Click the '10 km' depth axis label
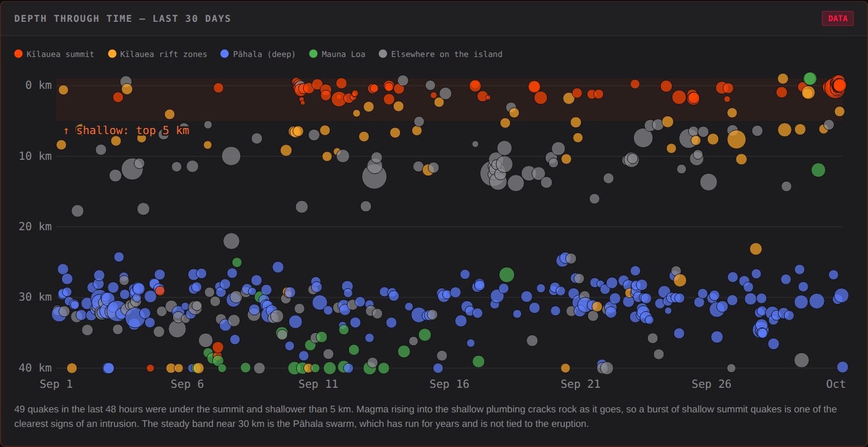This screenshot has height=447, width=868. click(x=35, y=156)
